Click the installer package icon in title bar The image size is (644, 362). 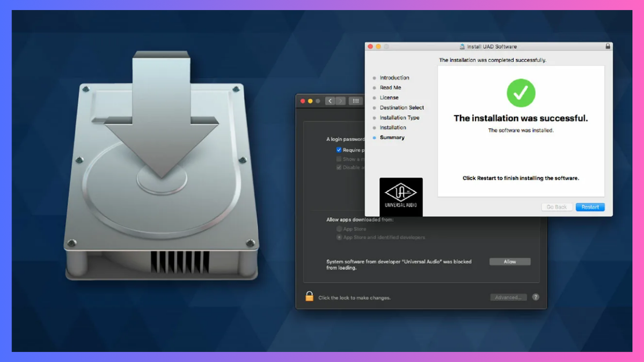tap(463, 47)
